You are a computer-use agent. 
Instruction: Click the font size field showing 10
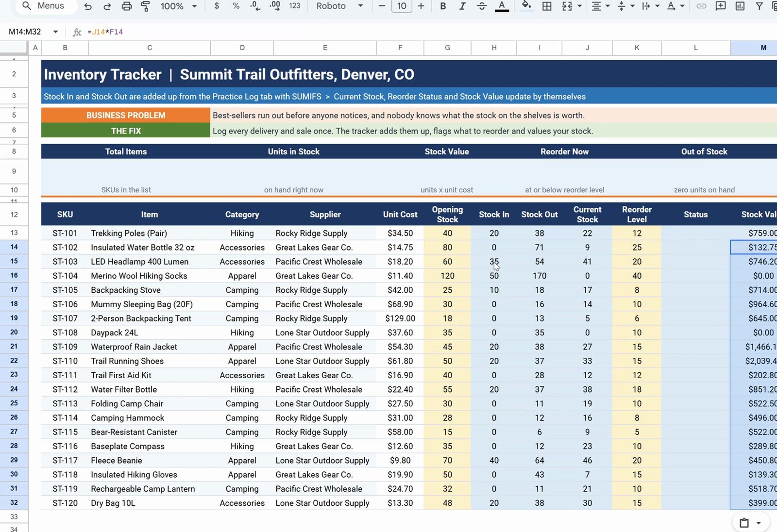pos(402,6)
